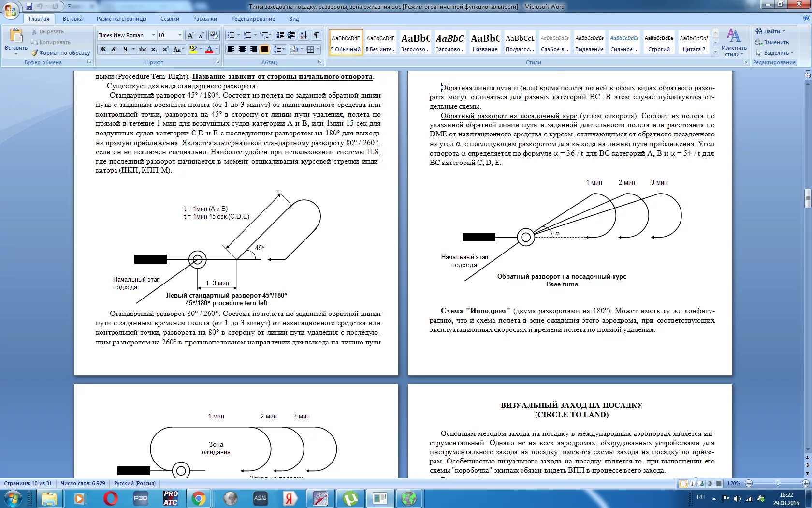
Task: Open Google Chrome from taskbar
Action: pos(198,498)
